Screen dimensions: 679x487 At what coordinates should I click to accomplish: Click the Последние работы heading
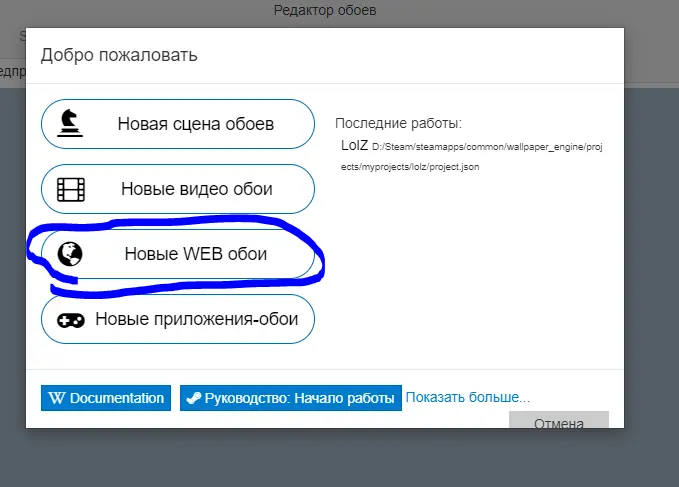coord(398,123)
